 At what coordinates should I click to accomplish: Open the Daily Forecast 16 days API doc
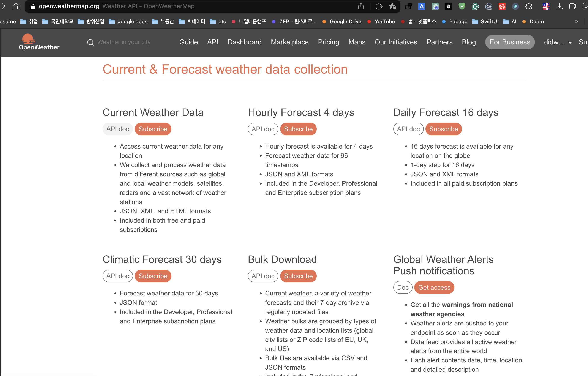tap(408, 129)
